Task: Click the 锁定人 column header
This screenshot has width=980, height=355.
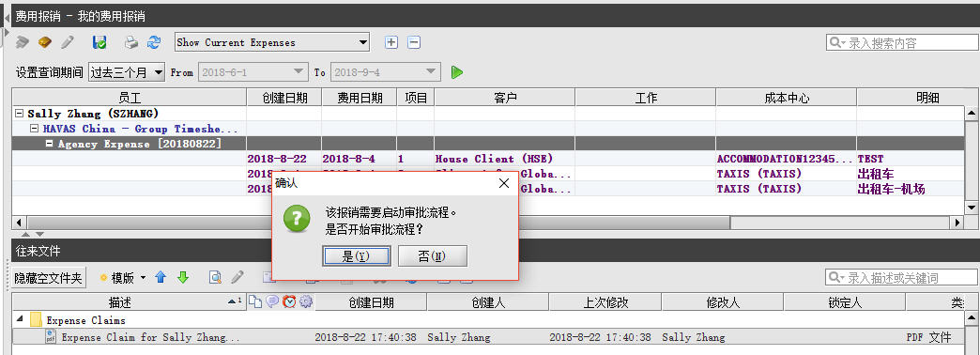Action: pyautogui.click(x=845, y=302)
